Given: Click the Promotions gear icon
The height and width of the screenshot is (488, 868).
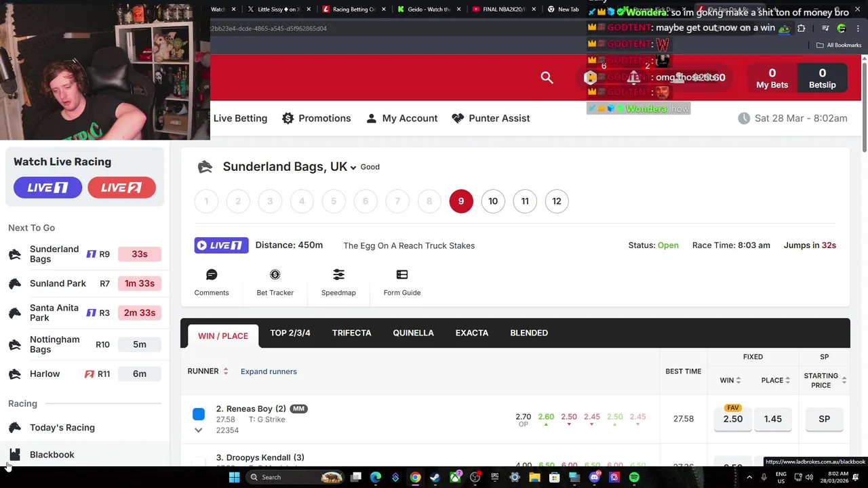Looking at the screenshot, I should pyautogui.click(x=288, y=118).
